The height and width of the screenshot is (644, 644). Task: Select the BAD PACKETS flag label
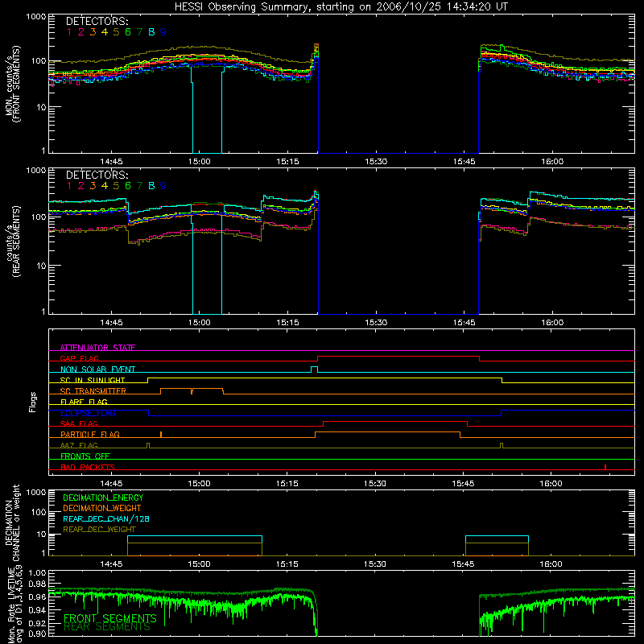click(88, 467)
